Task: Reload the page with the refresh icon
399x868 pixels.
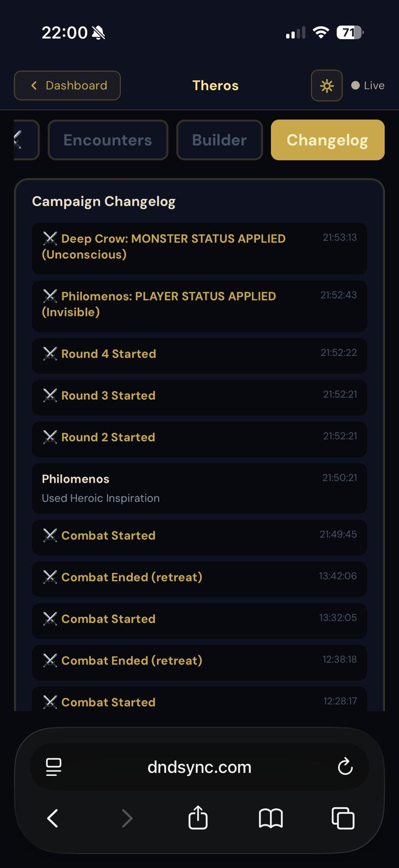Action: coord(345,767)
